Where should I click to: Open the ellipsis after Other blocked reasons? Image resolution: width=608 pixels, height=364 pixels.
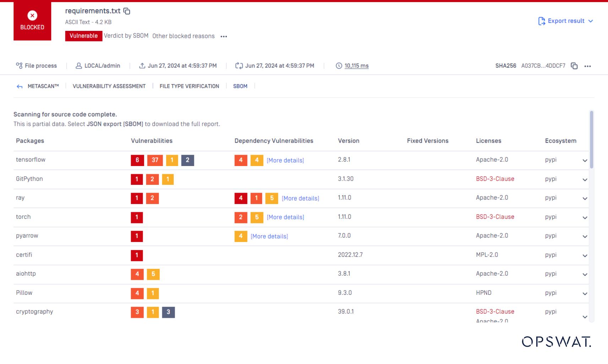tap(224, 36)
